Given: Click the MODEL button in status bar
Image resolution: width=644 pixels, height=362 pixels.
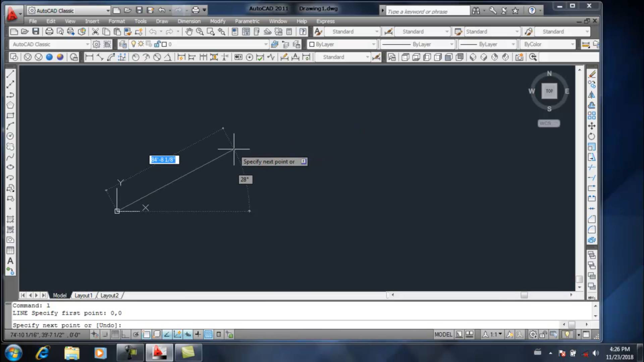Looking at the screenshot, I should (443, 334).
